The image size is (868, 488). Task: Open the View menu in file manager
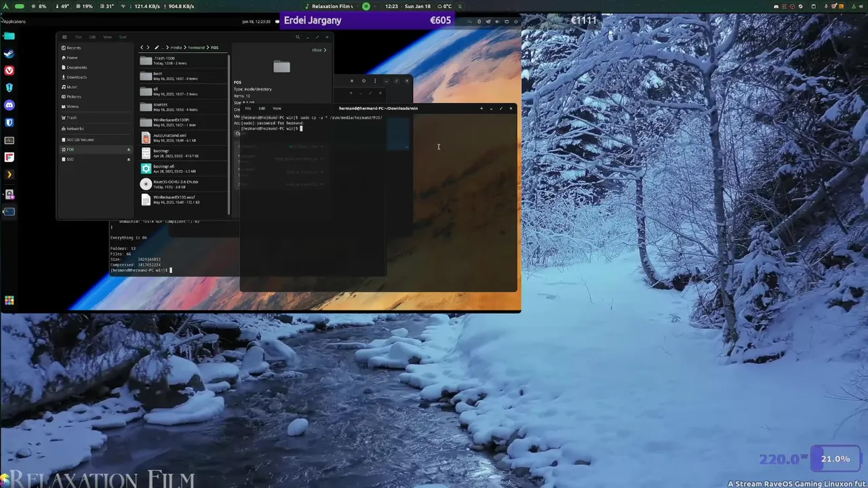click(x=107, y=37)
